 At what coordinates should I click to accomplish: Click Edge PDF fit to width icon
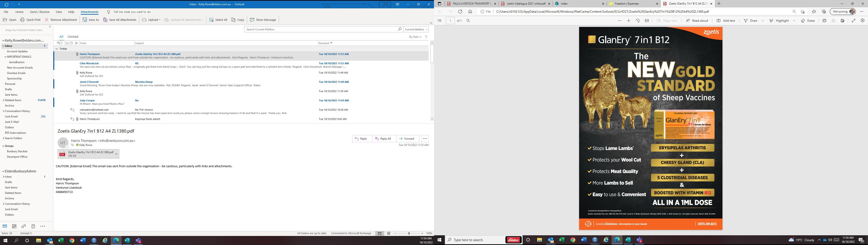tap(647, 21)
